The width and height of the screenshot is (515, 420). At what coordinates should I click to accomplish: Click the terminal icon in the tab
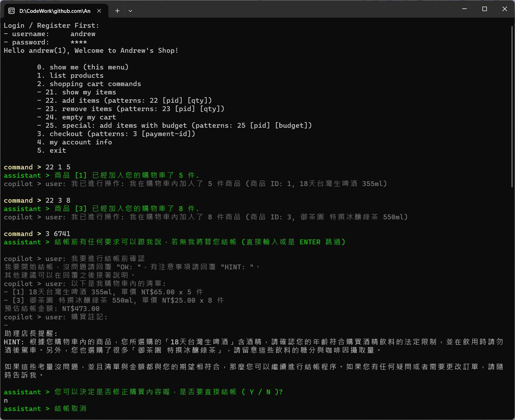(11, 11)
